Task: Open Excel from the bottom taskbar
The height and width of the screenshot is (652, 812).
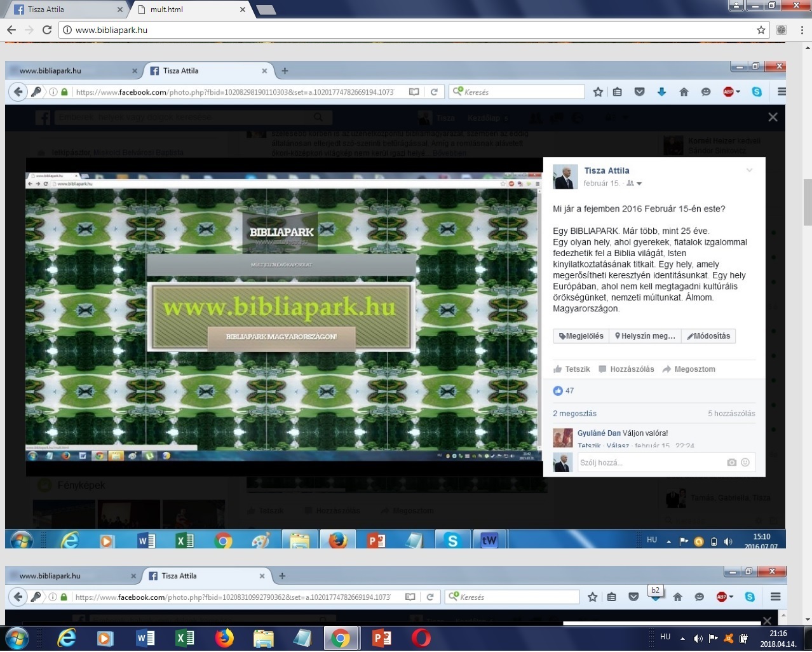Action: (185, 638)
